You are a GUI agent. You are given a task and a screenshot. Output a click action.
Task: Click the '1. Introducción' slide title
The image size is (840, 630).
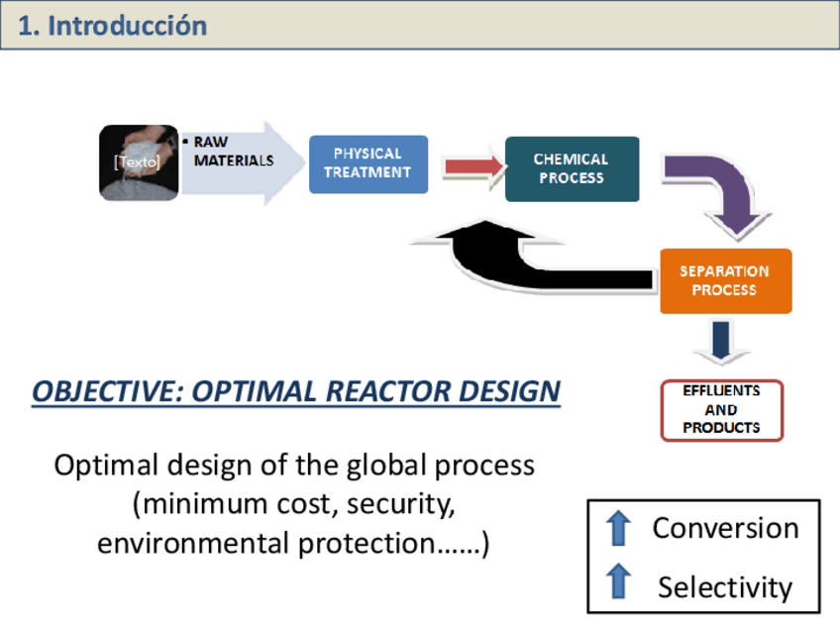tap(113, 26)
